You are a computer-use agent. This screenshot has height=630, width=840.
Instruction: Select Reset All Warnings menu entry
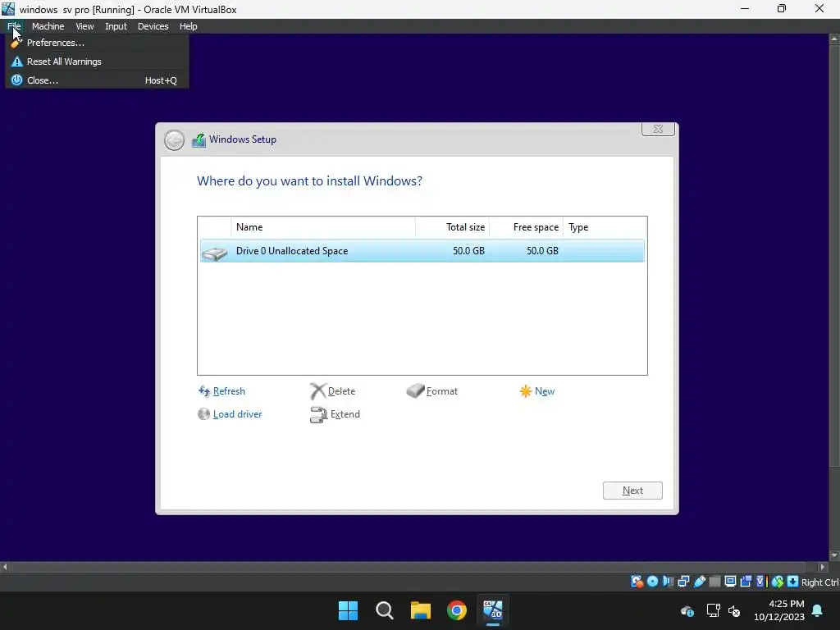[x=97, y=62]
